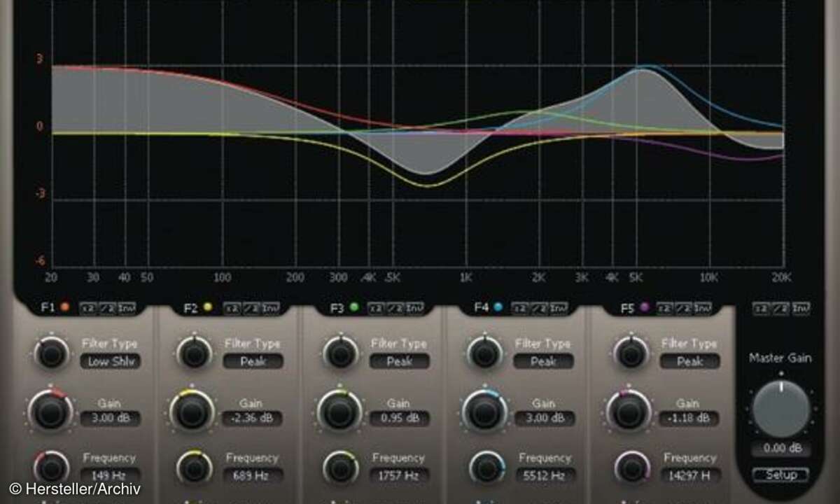
Task: Invert band F2 with its Inv button
Action: click(271, 308)
